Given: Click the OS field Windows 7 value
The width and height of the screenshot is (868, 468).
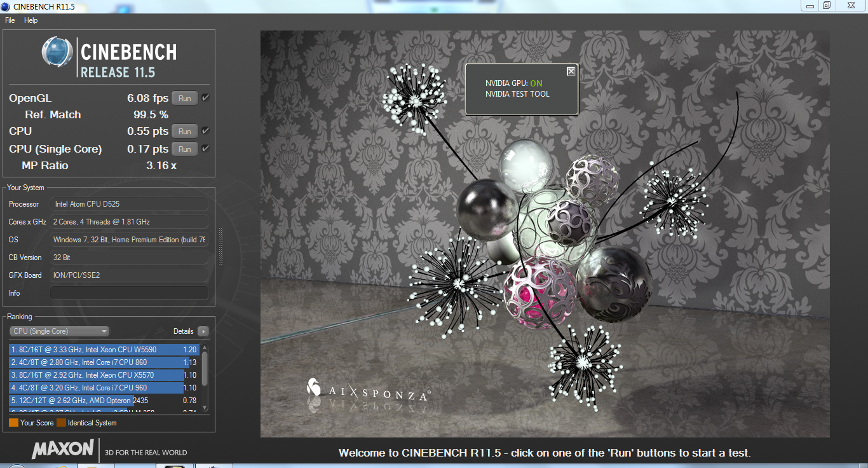Looking at the screenshot, I should [x=129, y=240].
